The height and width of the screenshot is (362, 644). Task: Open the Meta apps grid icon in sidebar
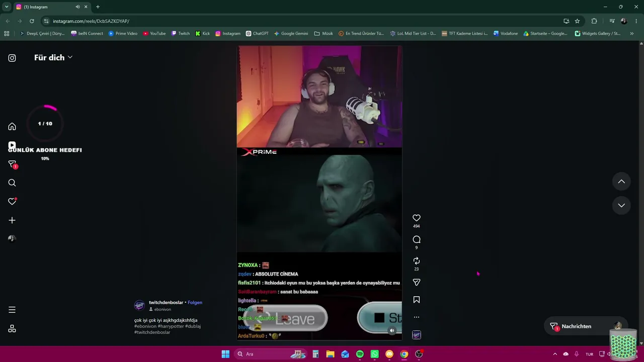[x=12, y=329]
